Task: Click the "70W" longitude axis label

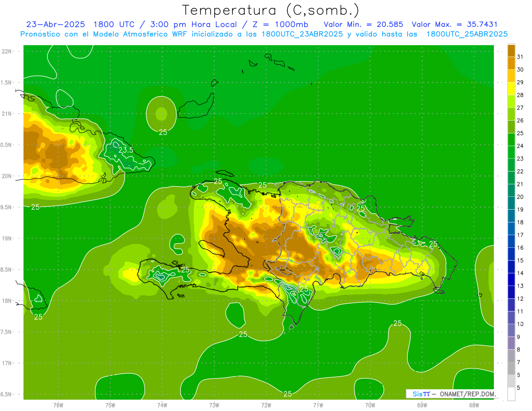Action: tap(370, 405)
